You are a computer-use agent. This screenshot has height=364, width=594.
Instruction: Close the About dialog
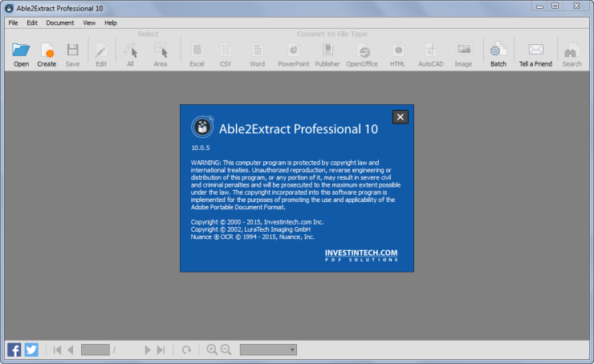401,117
